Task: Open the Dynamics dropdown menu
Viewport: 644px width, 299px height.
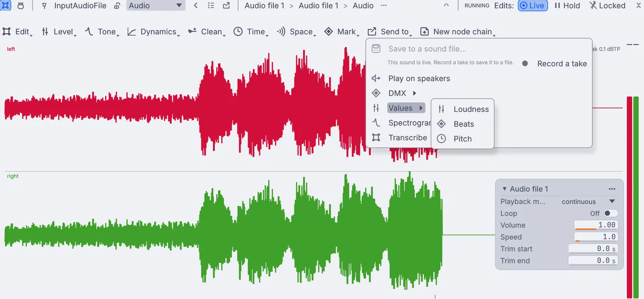Action: pos(154,31)
